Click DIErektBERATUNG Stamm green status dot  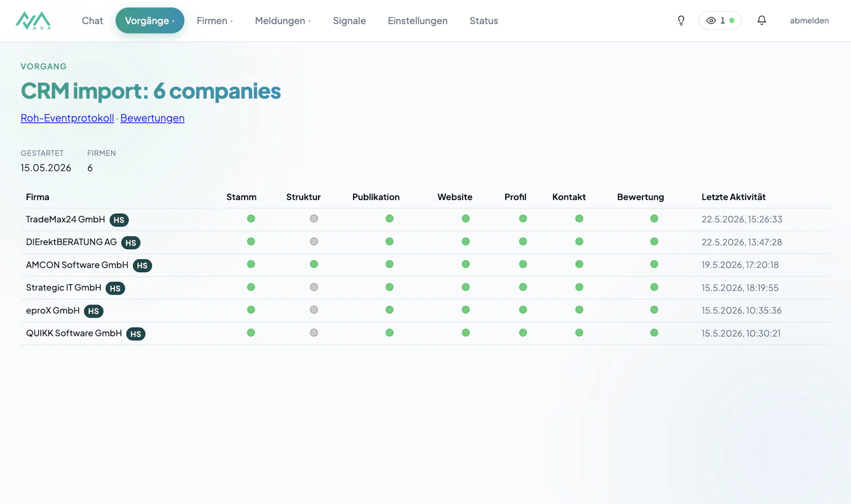[251, 241]
